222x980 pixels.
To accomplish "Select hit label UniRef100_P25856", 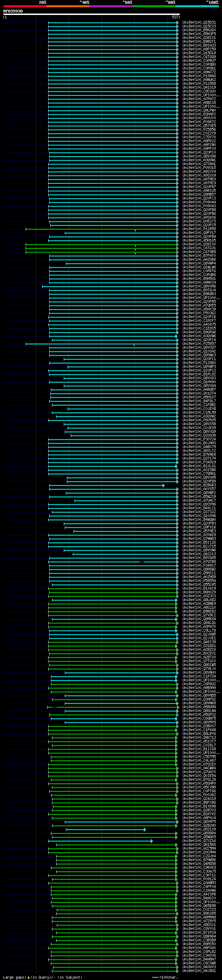I will click(x=199, y=129).
